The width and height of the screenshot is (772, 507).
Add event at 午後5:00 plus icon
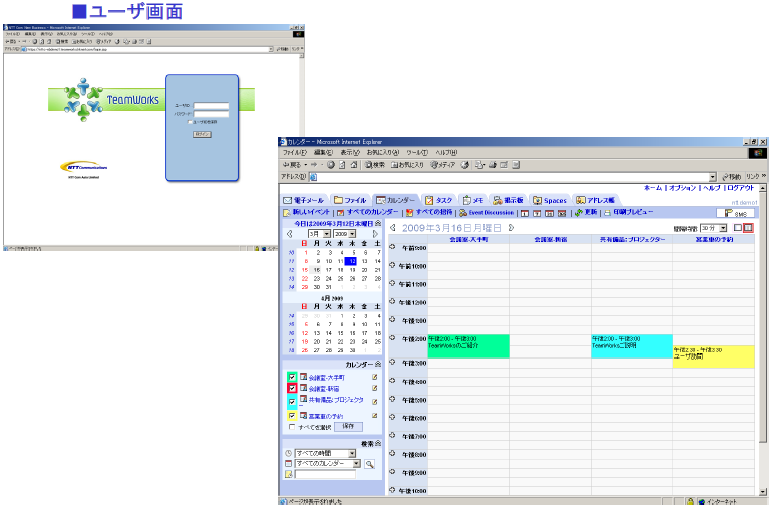click(392, 399)
